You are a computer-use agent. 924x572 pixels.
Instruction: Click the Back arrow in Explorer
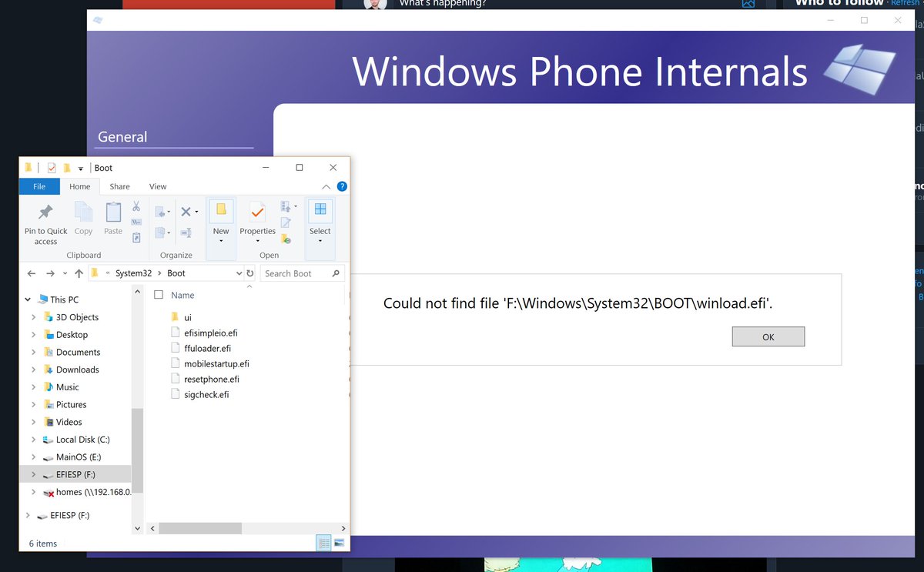click(x=32, y=273)
